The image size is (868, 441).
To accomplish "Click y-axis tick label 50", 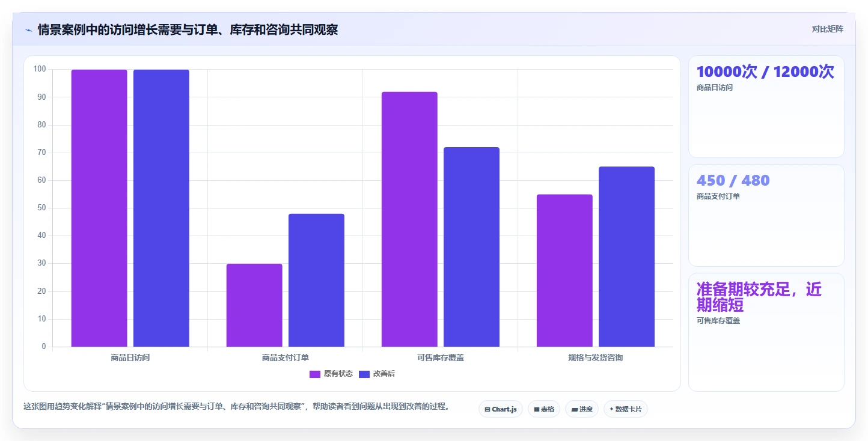I will 41,208.
